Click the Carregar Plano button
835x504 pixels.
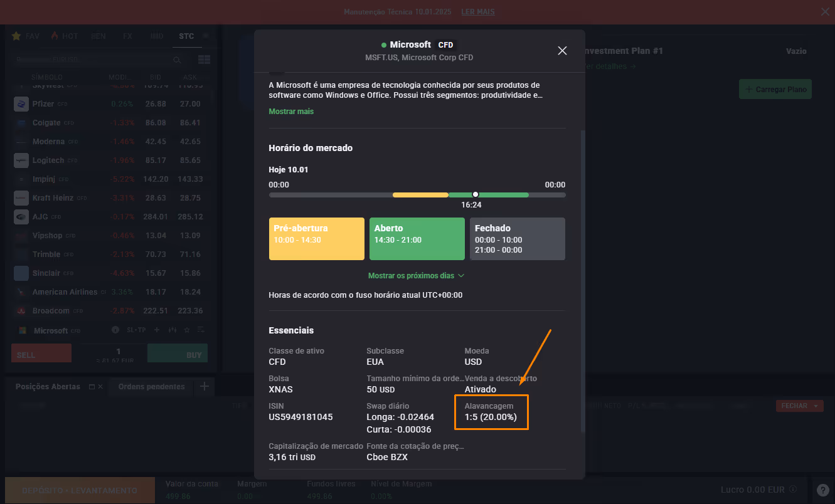click(775, 89)
